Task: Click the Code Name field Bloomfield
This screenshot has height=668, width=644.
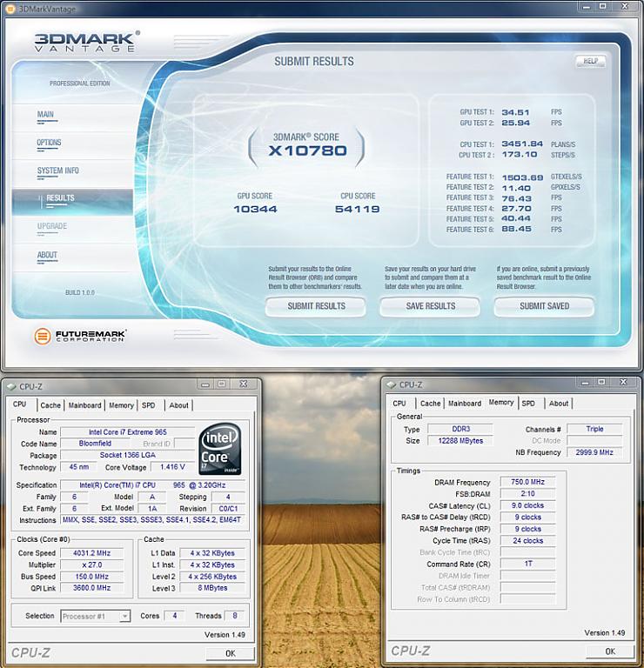Action: pos(95,444)
